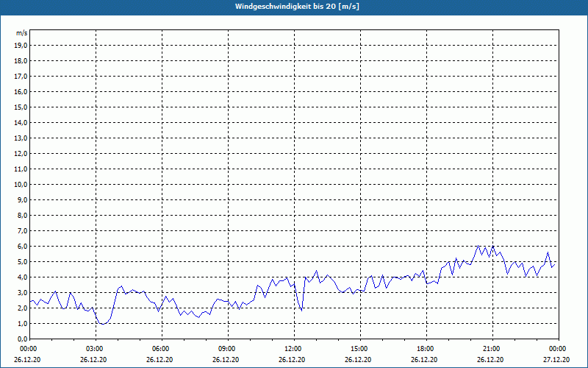Click the y-axis value '17,0'
This screenshot has width=588, height=368.
pyautogui.click(x=21, y=77)
